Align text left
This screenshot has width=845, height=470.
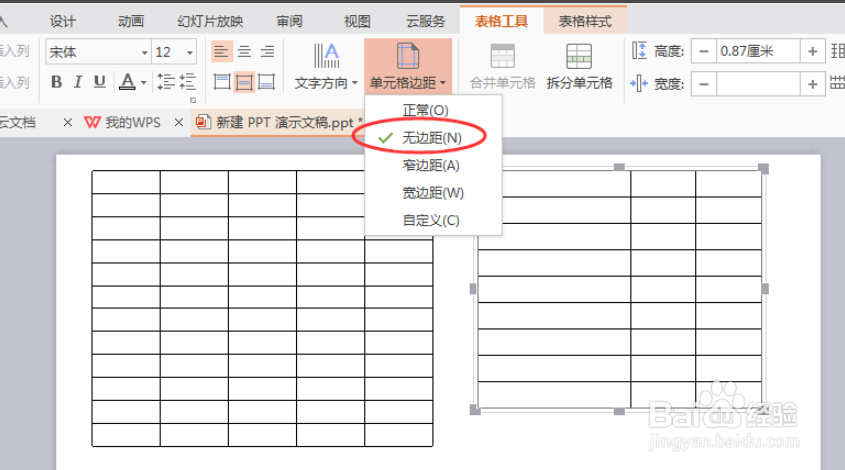221,52
